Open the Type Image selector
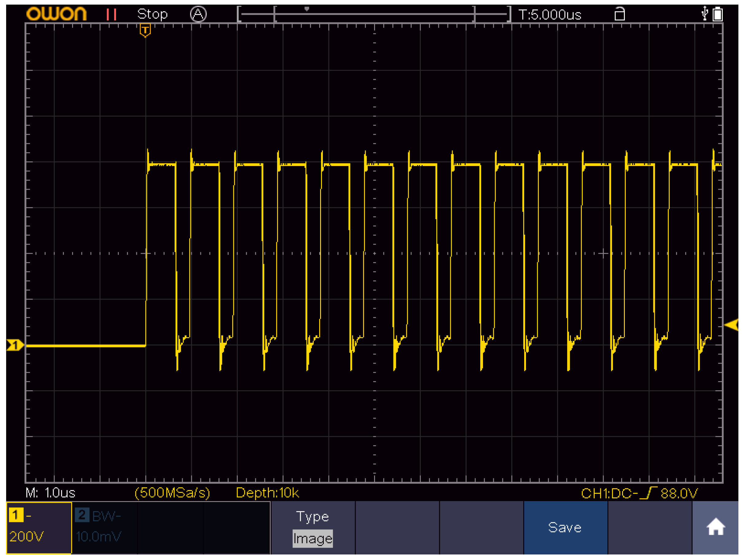 click(x=313, y=527)
